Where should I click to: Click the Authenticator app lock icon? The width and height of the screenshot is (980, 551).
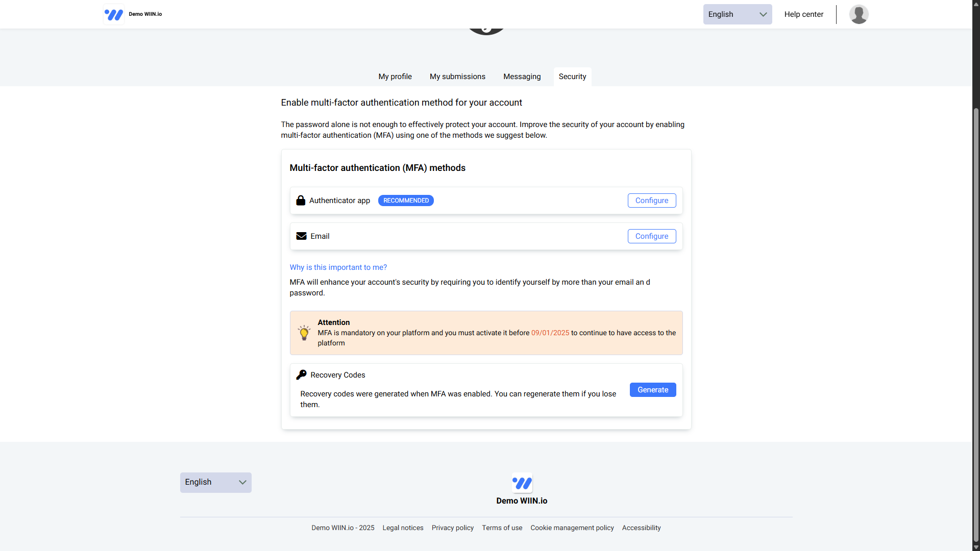click(x=301, y=201)
